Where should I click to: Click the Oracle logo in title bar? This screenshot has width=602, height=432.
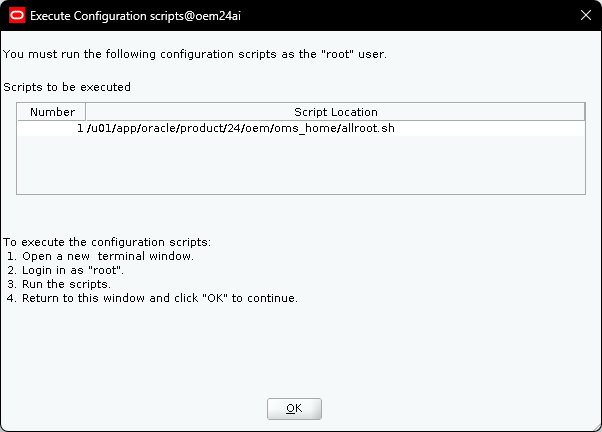point(15,15)
